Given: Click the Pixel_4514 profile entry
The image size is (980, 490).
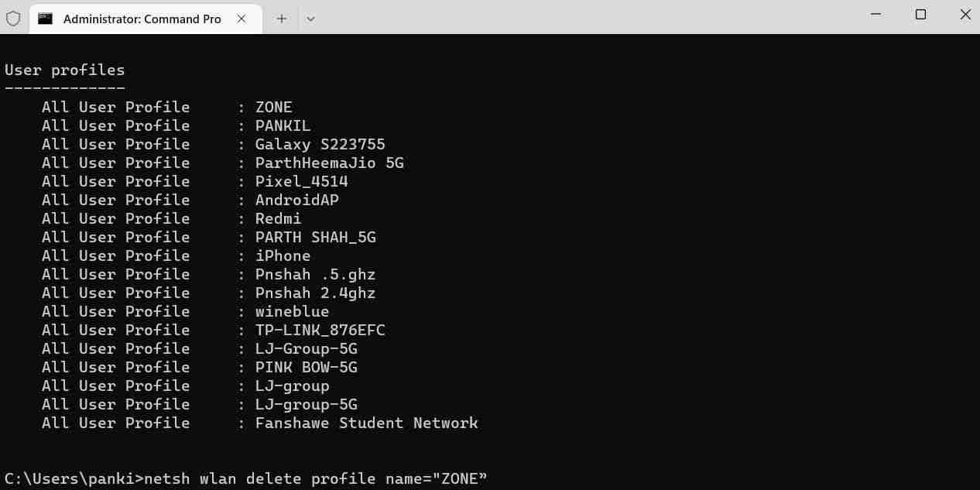Looking at the screenshot, I should coord(301,181).
